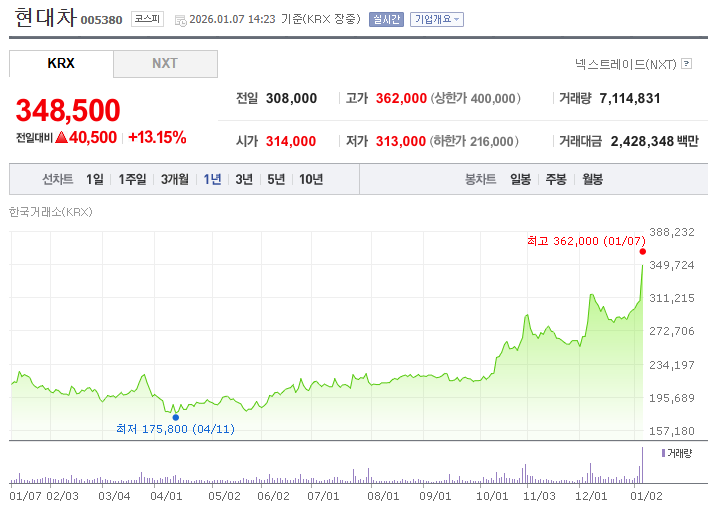
Task: Show the 월봉 monthly candle chart
Action: pyautogui.click(x=592, y=179)
